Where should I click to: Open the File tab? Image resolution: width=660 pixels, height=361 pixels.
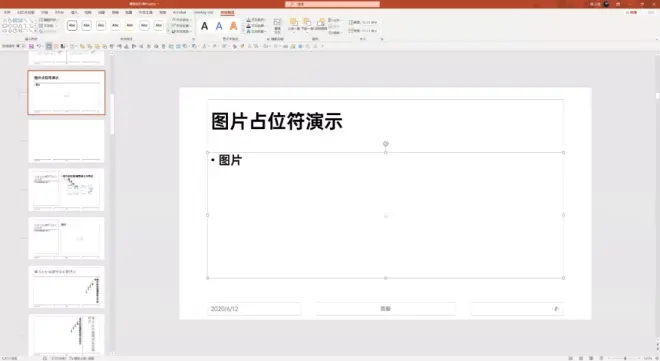click(7, 13)
